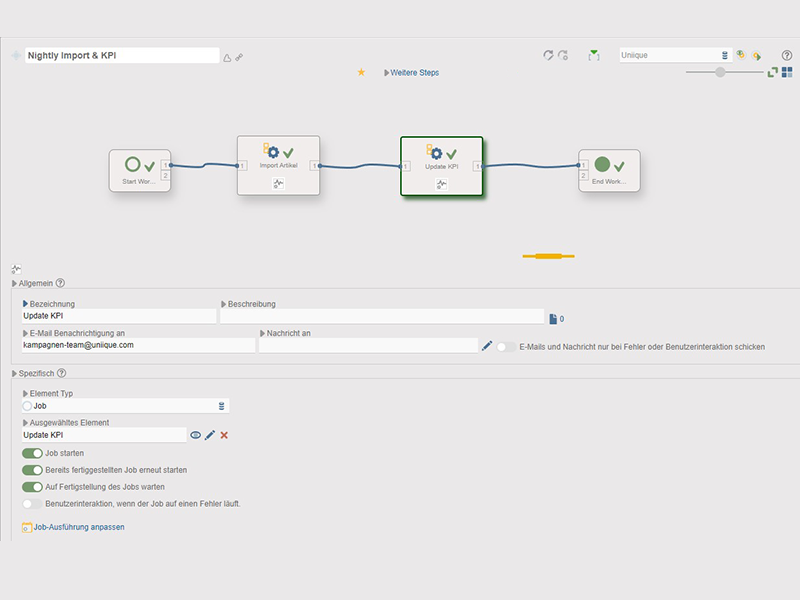Expand the Bezeichnung label arrow
Screen dimensions: 800x600
pyautogui.click(x=26, y=304)
